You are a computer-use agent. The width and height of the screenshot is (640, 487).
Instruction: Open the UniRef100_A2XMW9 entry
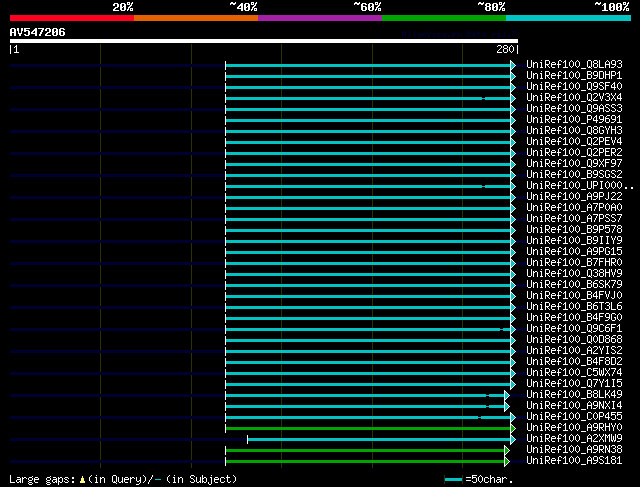click(574, 439)
